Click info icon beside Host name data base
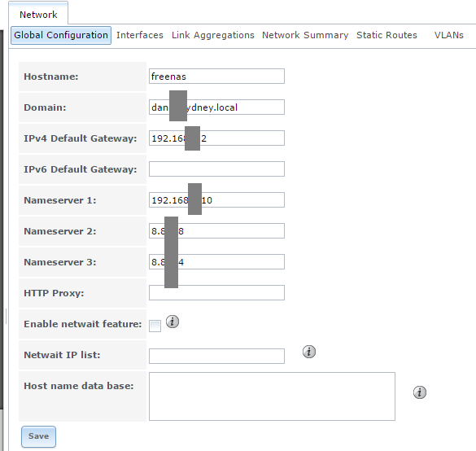The width and height of the screenshot is (476, 451). (x=420, y=392)
